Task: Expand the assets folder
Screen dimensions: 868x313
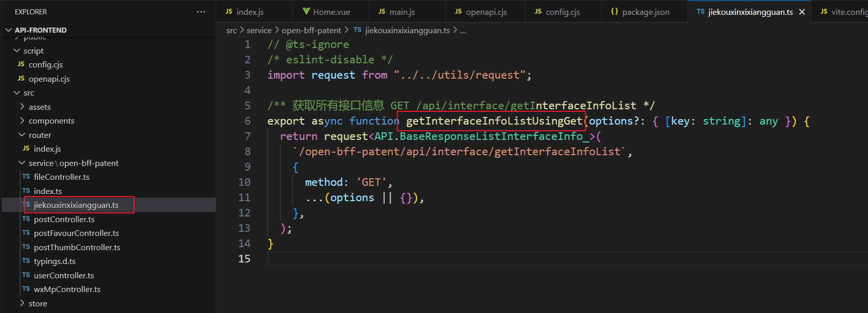Action: [22, 107]
